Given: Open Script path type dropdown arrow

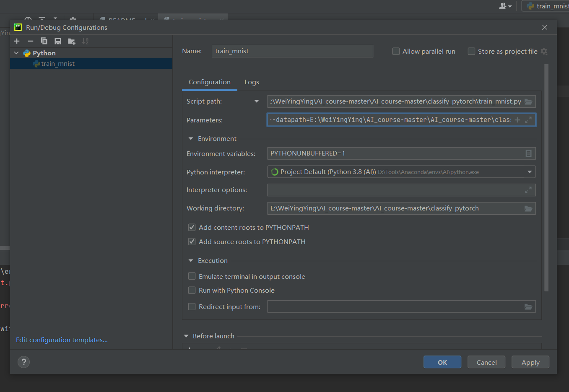Looking at the screenshot, I should pyautogui.click(x=257, y=101).
